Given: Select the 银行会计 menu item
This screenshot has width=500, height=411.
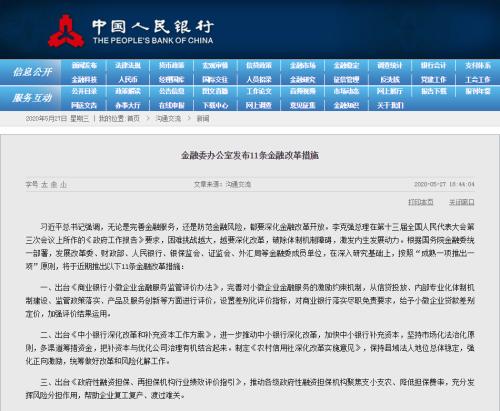Looking at the screenshot, I should [434, 65].
